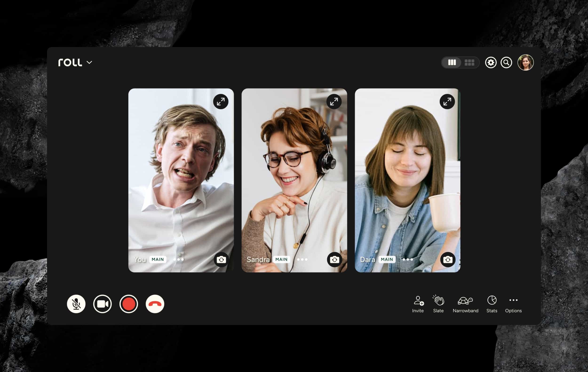Unmute the microphone
Viewport: 588px width, 372px height.
(x=76, y=304)
